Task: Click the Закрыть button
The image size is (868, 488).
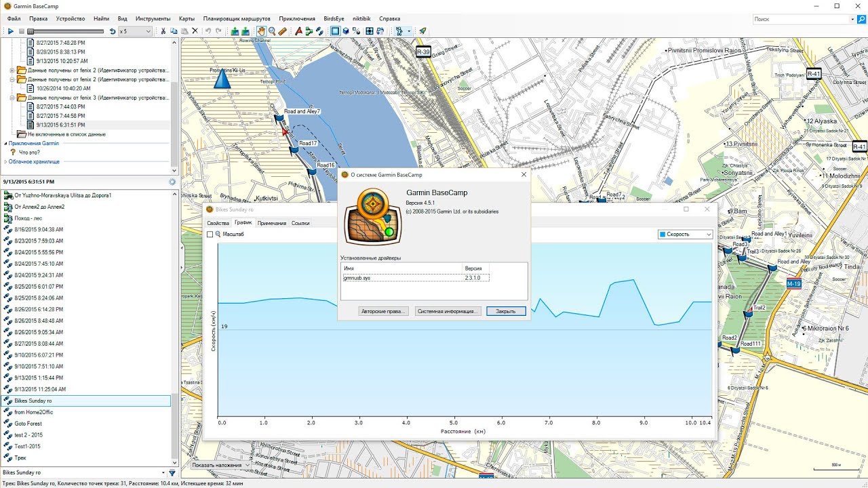Action: pyautogui.click(x=506, y=311)
